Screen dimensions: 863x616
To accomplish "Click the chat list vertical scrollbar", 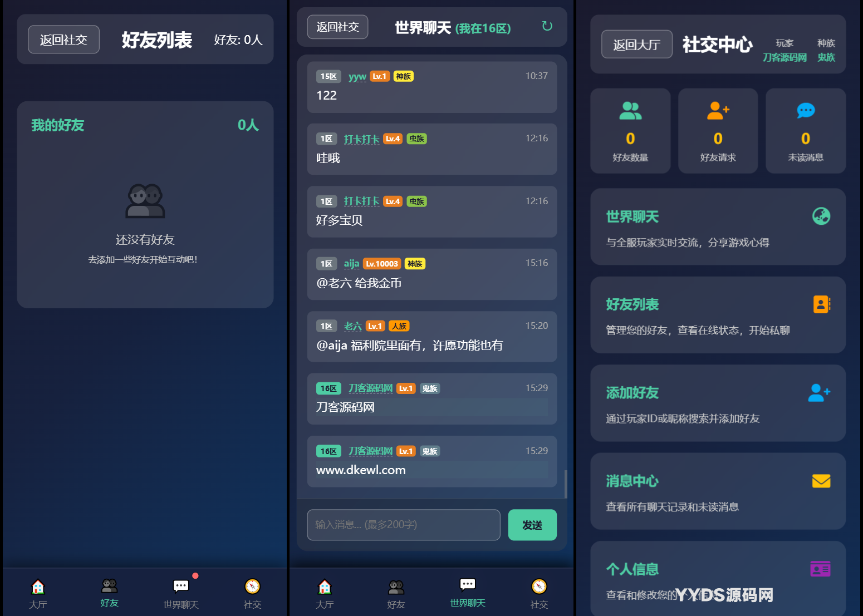I will pyautogui.click(x=566, y=484).
